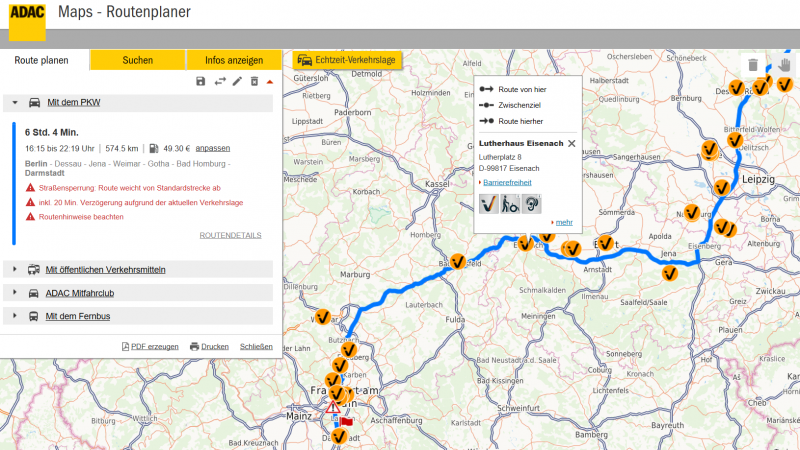Save the route with the floppy disk icon
The image size is (800, 450).
(x=201, y=81)
